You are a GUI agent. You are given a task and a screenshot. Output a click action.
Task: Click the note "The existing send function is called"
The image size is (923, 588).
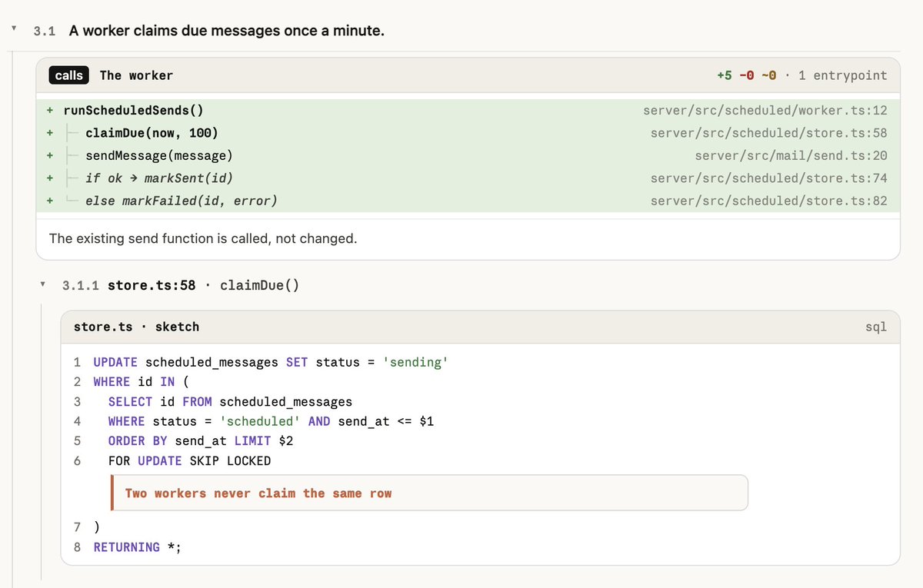pos(203,238)
